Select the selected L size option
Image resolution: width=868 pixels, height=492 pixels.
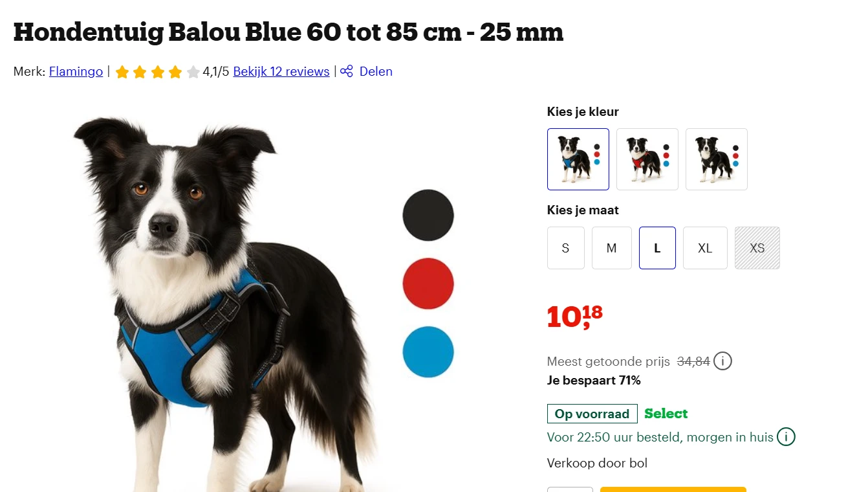click(657, 248)
